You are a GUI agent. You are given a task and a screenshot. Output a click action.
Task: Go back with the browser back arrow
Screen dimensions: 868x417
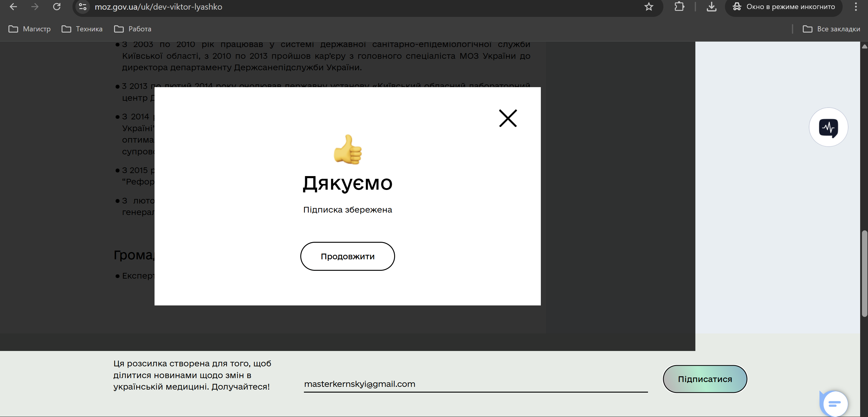pyautogui.click(x=13, y=7)
